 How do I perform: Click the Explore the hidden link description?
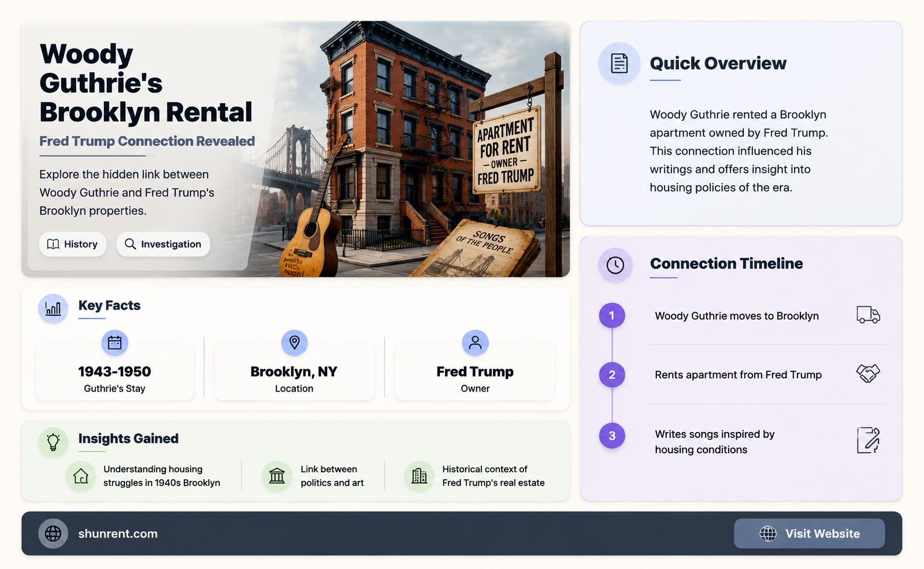tap(127, 193)
